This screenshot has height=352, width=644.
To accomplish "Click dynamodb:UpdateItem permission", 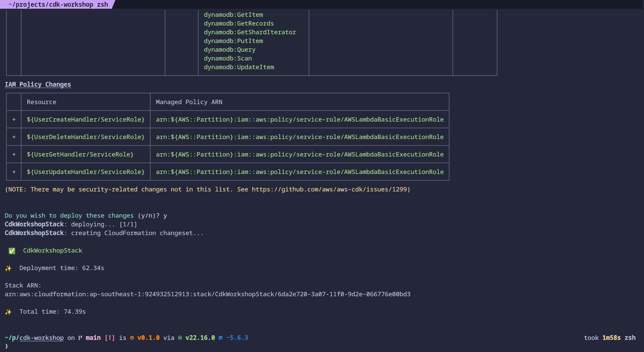I will pyautogui.click(x=239, y=67).
